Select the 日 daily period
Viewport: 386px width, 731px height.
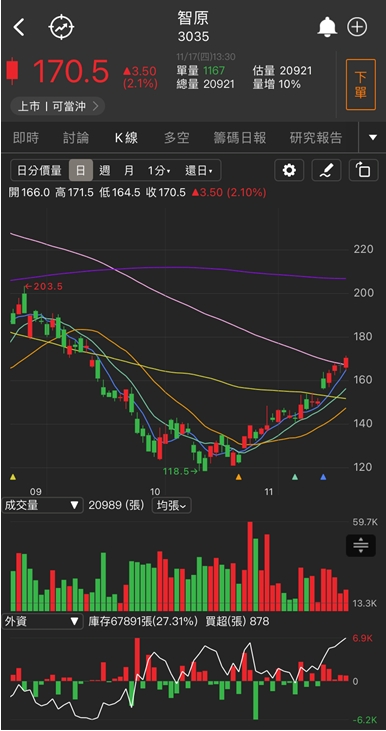point(81,171)
